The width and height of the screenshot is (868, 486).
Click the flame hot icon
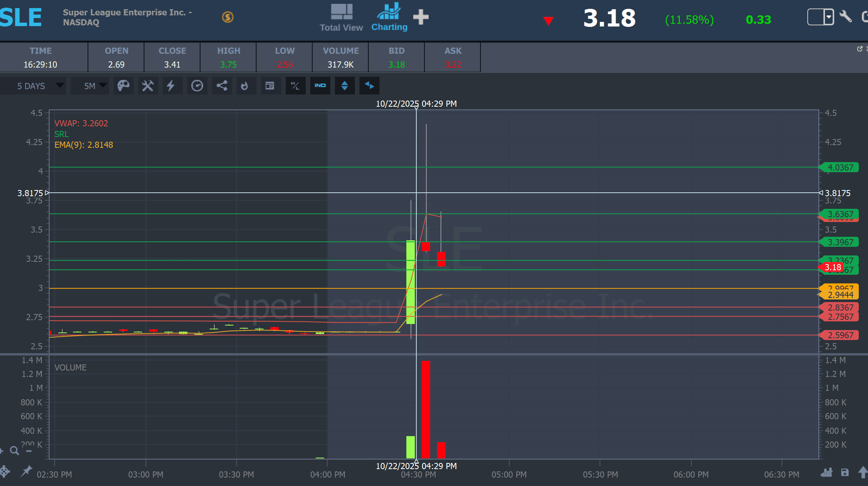click(x=244, y=86)
